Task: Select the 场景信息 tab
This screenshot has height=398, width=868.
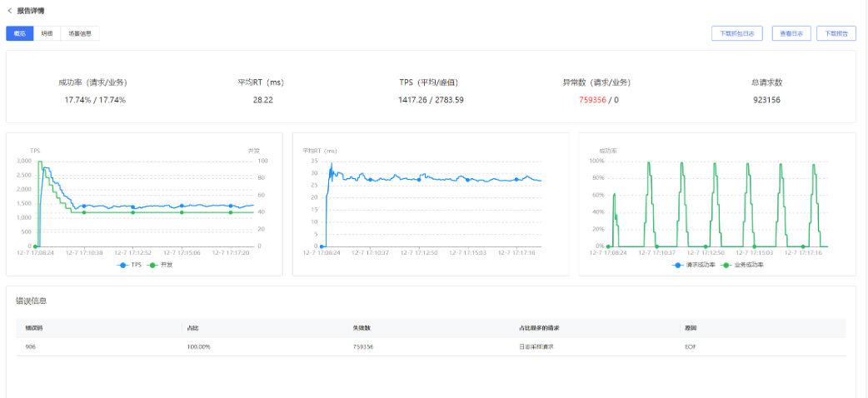Action: pos(80,33)
